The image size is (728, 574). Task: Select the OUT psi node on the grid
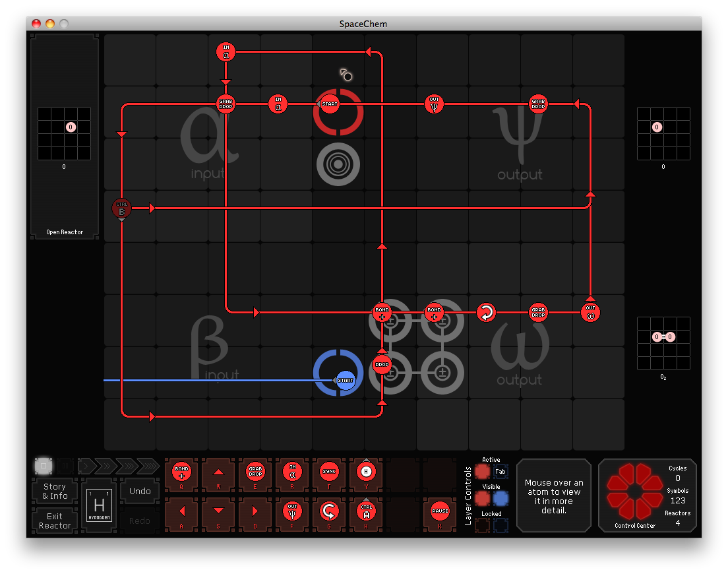coord(434,104)
